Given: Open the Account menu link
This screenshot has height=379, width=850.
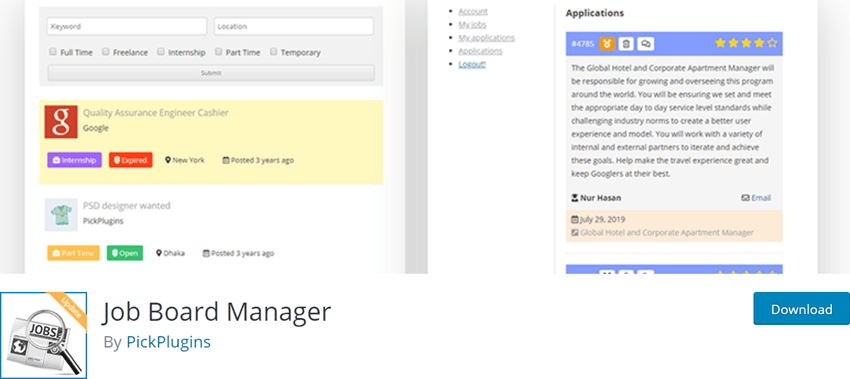Looking at the screenshot, I should [473, 11].
